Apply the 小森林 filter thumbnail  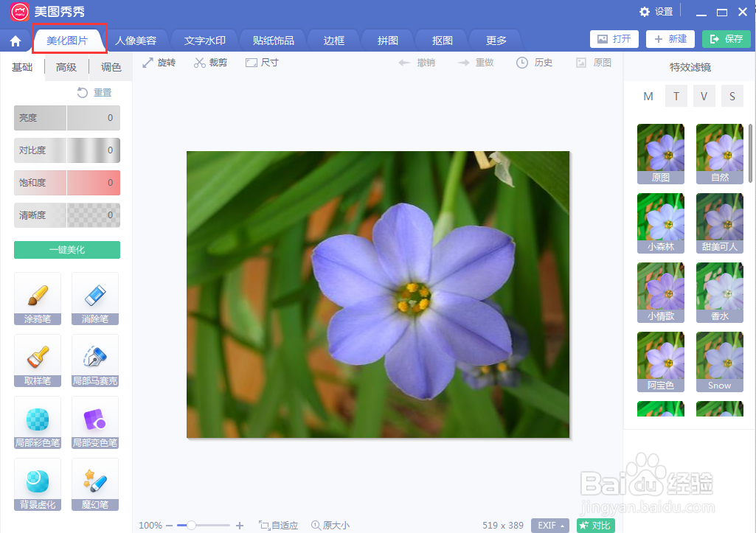pos(660,223)
